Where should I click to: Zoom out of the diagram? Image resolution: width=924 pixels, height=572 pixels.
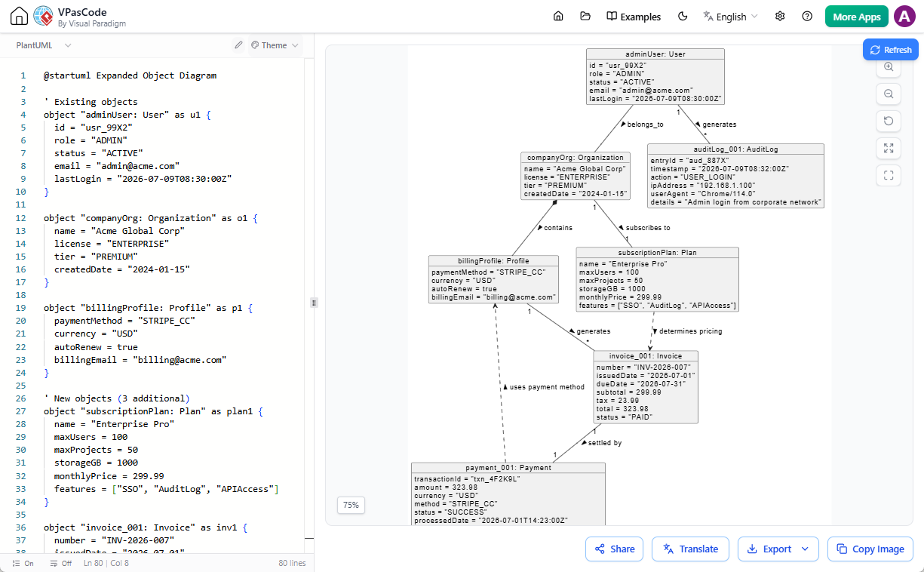point(889,94)
